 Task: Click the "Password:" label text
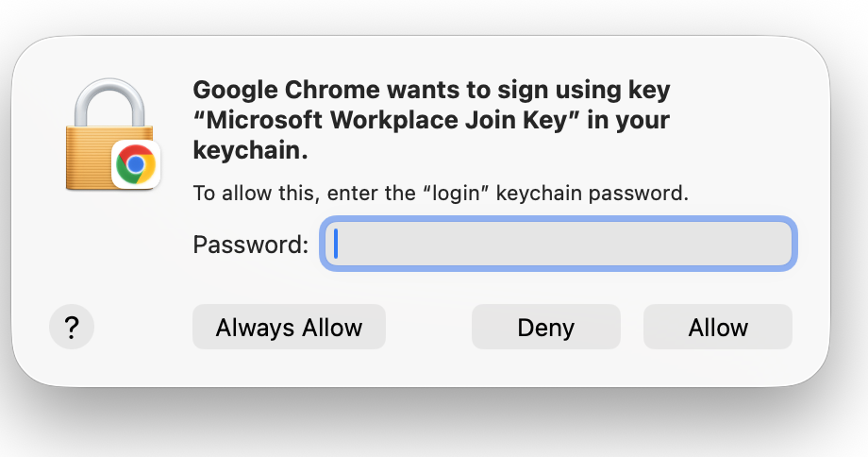point(251,245)
